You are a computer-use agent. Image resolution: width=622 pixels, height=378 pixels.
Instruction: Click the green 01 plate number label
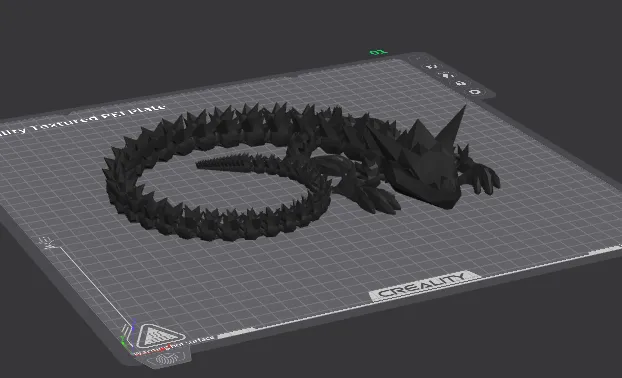pos(378,52)
